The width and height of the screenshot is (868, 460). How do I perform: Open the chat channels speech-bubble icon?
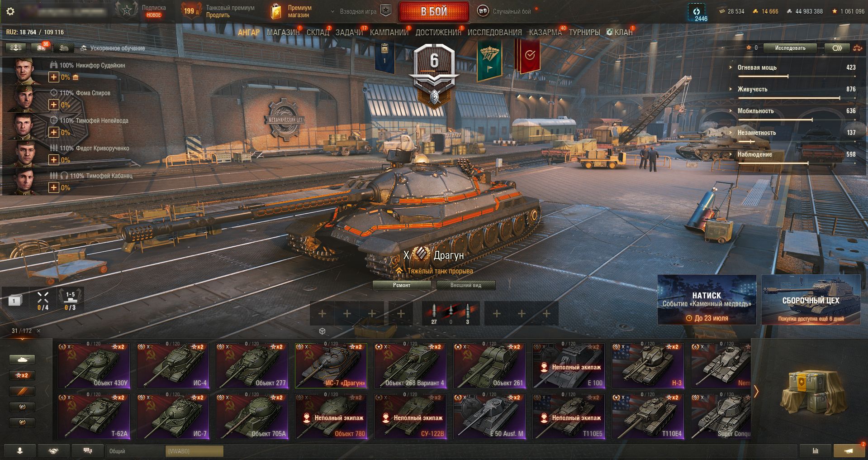point(88,451)
